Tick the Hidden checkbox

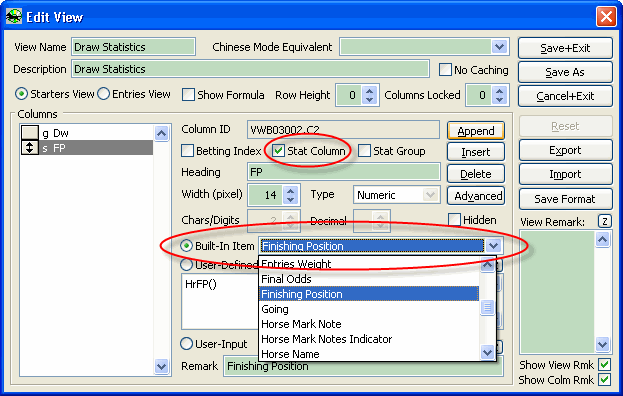click(455, 220)
